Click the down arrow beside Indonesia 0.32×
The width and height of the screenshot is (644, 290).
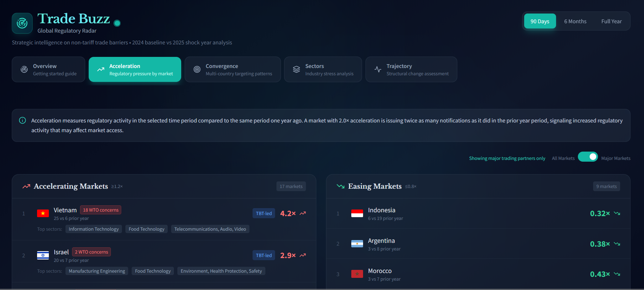[x=617, y=213]
